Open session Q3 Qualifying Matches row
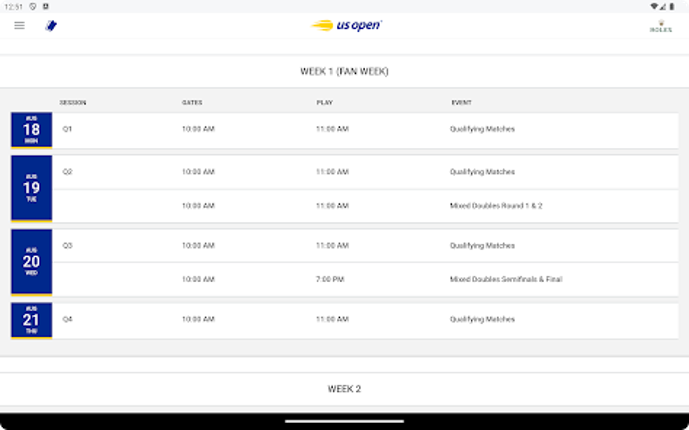 (x=364, y=246)
